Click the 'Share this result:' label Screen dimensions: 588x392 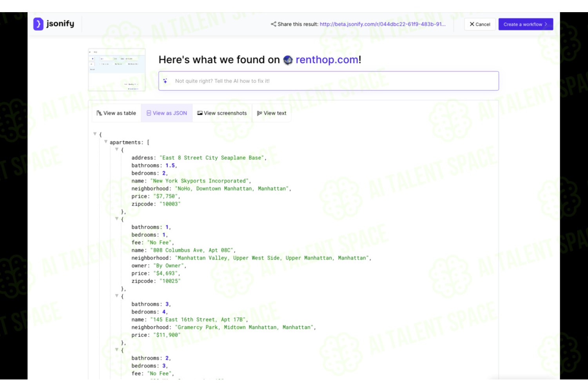click(298, 24)
